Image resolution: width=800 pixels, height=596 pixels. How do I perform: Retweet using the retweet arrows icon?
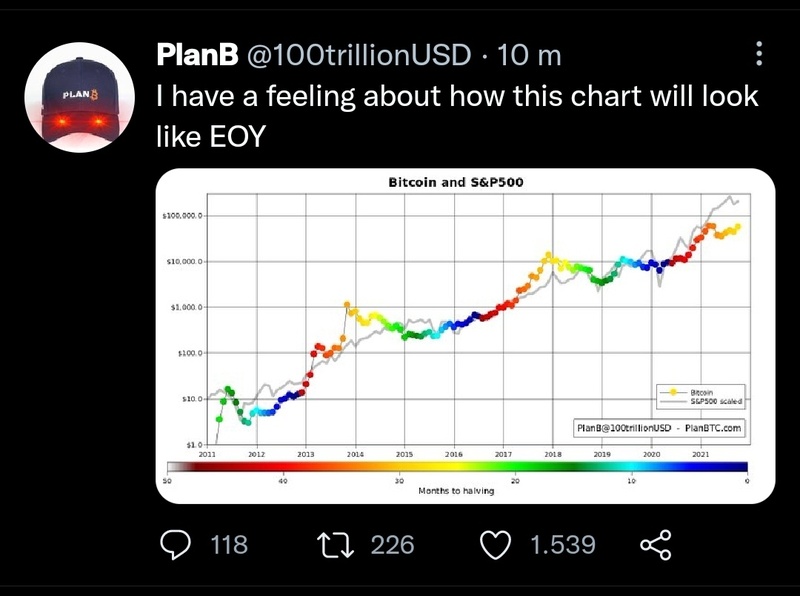tap(333, 545)
